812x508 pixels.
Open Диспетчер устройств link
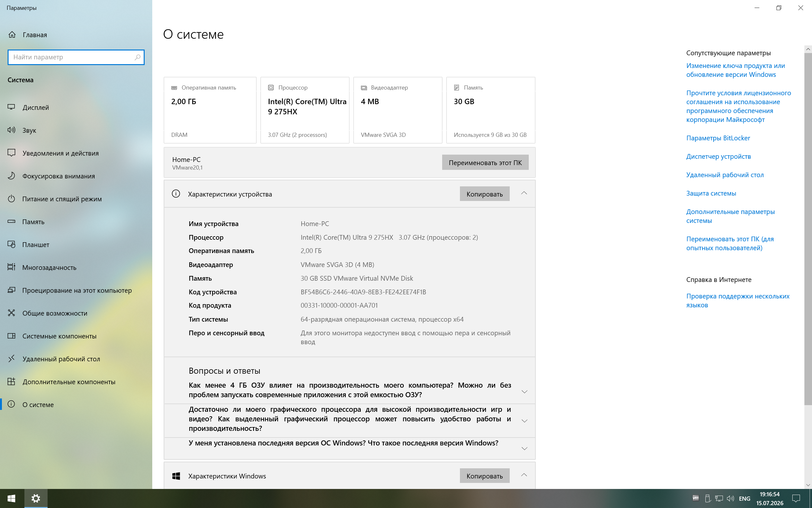pos(718,157)
